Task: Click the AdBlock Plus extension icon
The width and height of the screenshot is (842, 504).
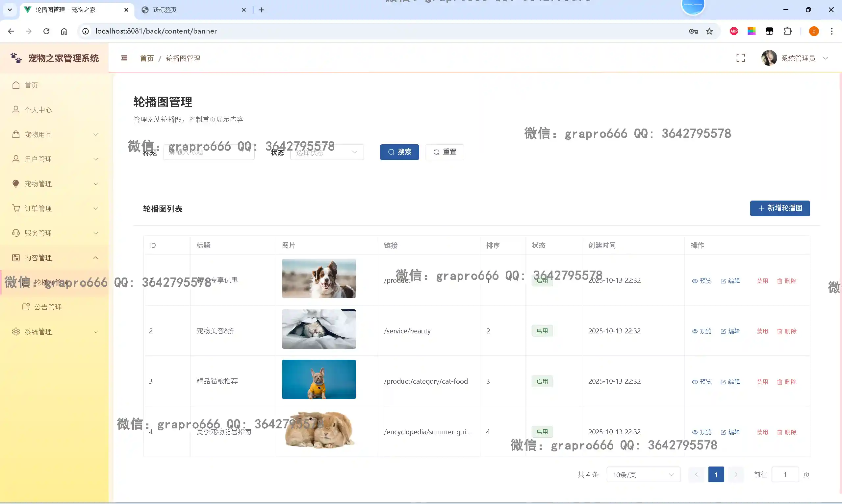Action: (734, 31)
